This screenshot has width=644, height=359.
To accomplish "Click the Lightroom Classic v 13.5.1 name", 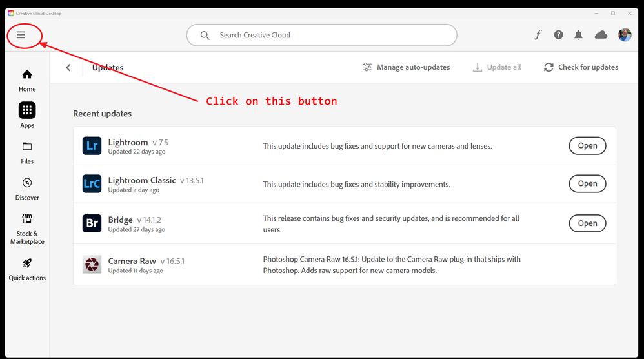I will point(156,180).
